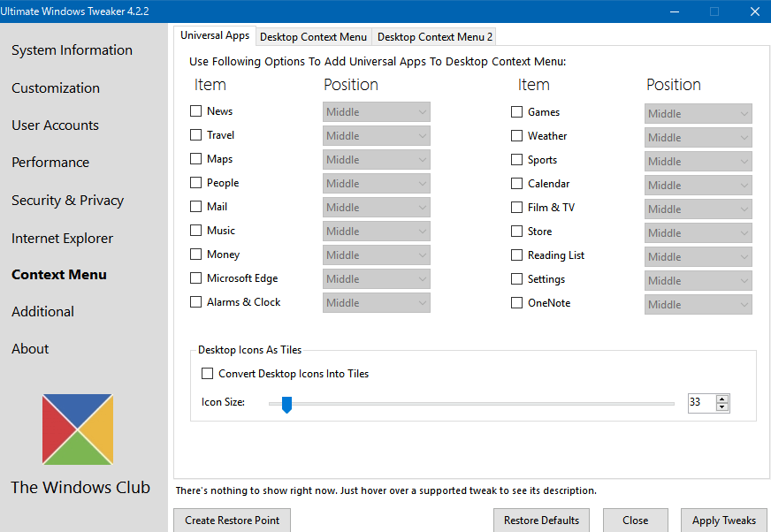The image size is (771, 532).
Task: Open the Desktop Context Menu tab
Action: coord(313,37)
